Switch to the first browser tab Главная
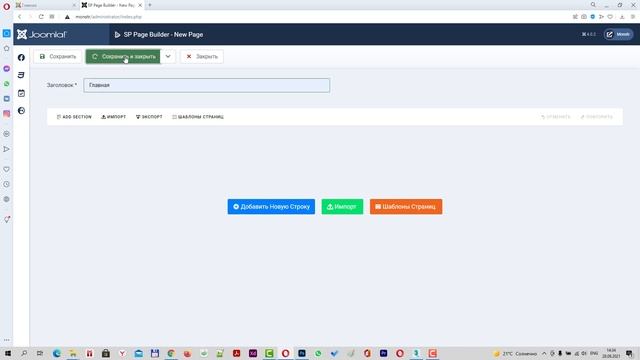Viewport: 640px width, 360px height. coord(45,5)
